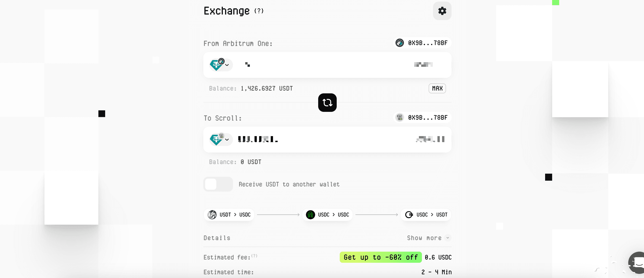Click the Estimated fee help tooltip
The height and width of the screenshot is (278, 644).
[254, 256]
